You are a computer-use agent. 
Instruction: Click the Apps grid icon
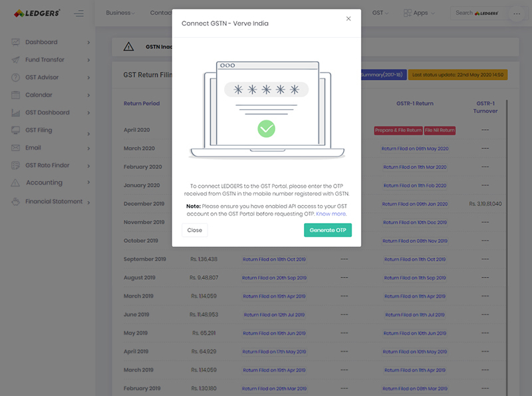[x=408, y=13]
